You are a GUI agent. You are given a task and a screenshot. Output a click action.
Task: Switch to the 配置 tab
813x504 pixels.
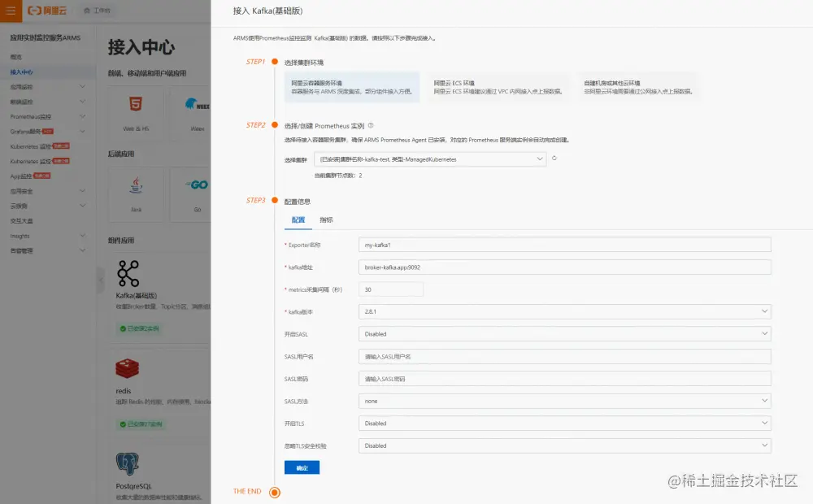[298, 219]
